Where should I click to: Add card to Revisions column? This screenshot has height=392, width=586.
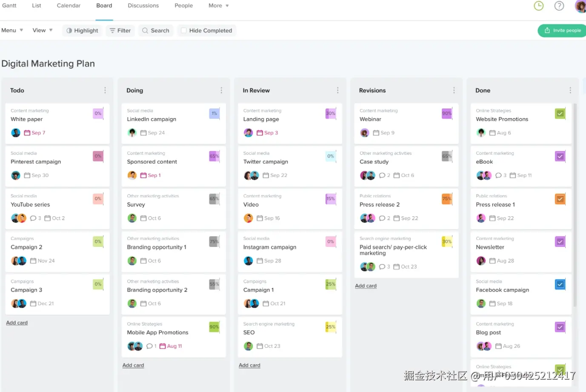point(366,286)
